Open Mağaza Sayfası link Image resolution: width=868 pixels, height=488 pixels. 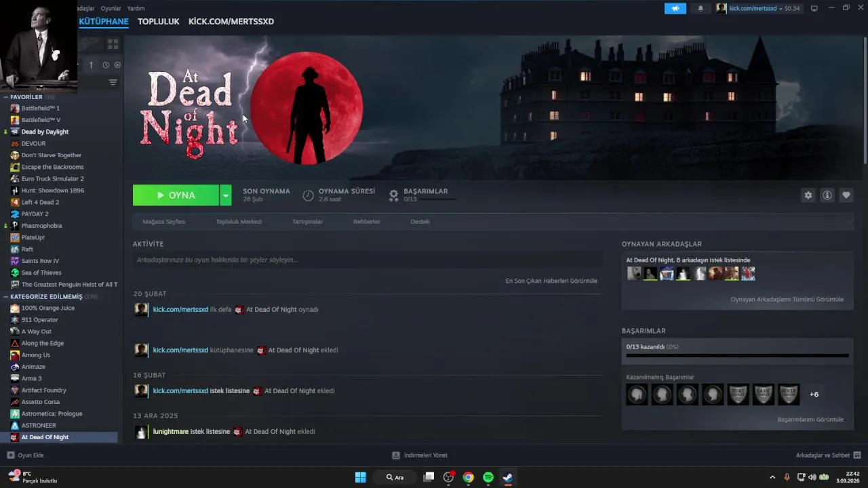tap(163, 222)
